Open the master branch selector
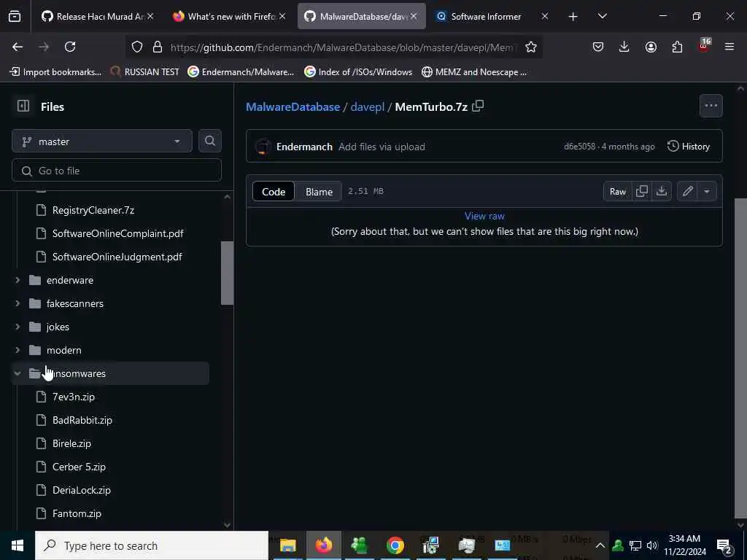 click(102, 141)
